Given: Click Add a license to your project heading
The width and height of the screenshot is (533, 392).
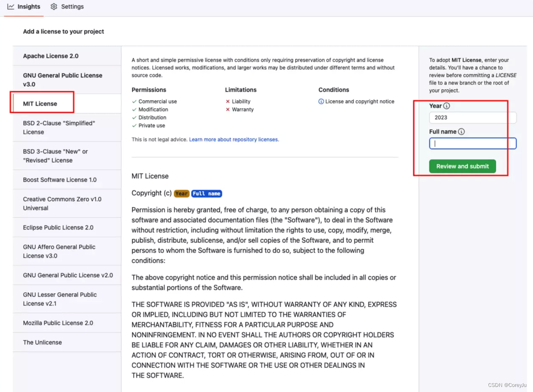Looking at the screenshot, I should pos(63,31).
